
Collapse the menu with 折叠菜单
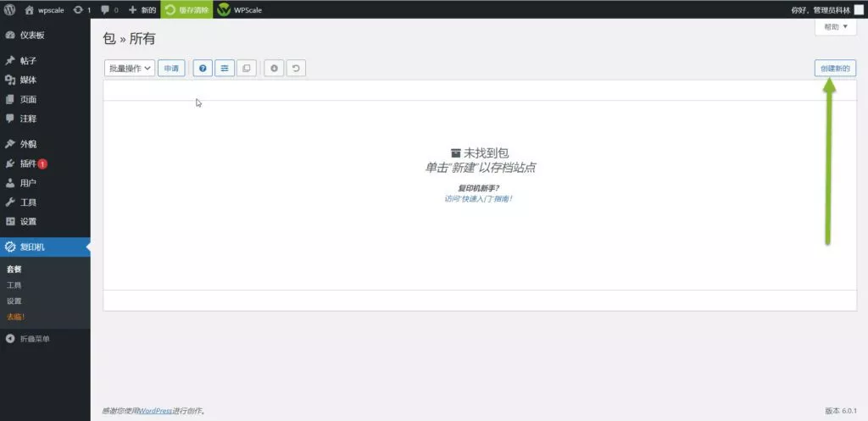pyautogui.click(x=35, y=339)
